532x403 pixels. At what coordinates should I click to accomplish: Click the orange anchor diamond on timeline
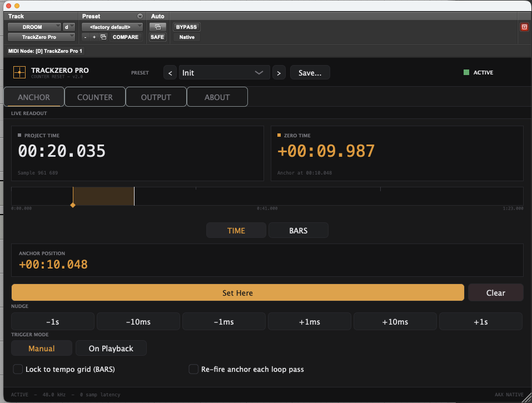[73, 205]
